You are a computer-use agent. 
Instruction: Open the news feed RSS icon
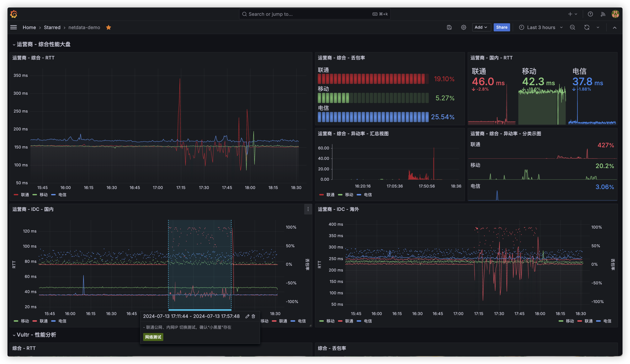coord(603,14)
